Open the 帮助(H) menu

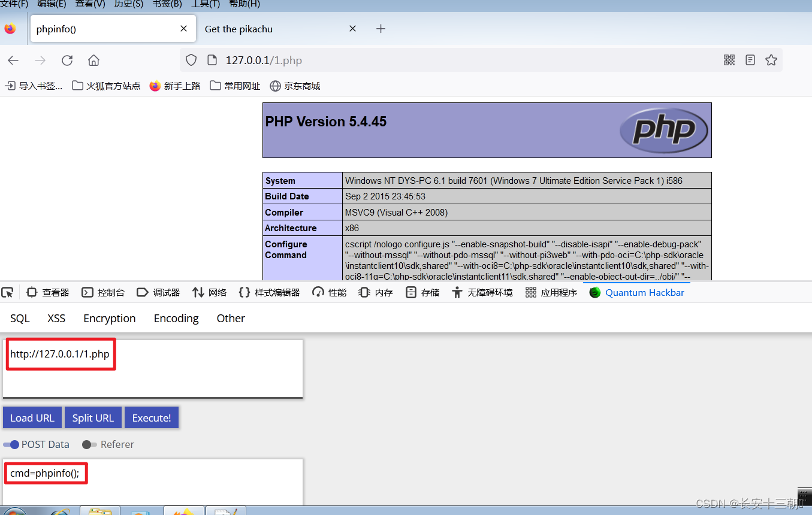click(x=244, y=4)
